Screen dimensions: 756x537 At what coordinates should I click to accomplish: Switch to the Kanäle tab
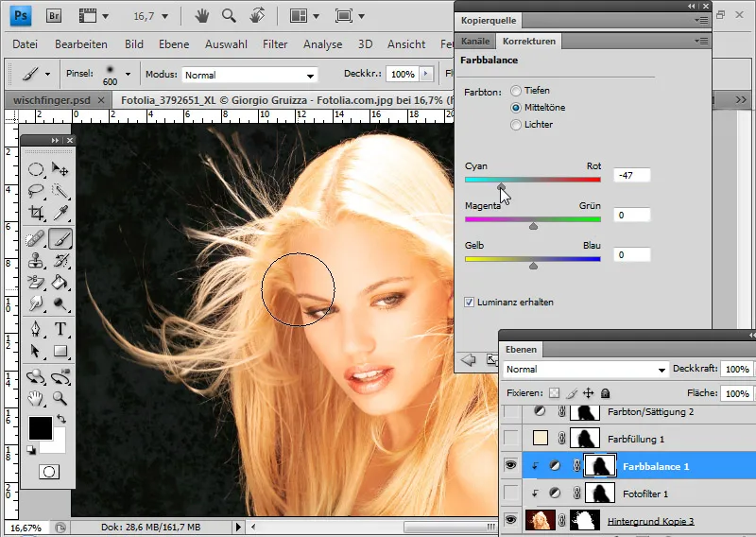[475, 42]
